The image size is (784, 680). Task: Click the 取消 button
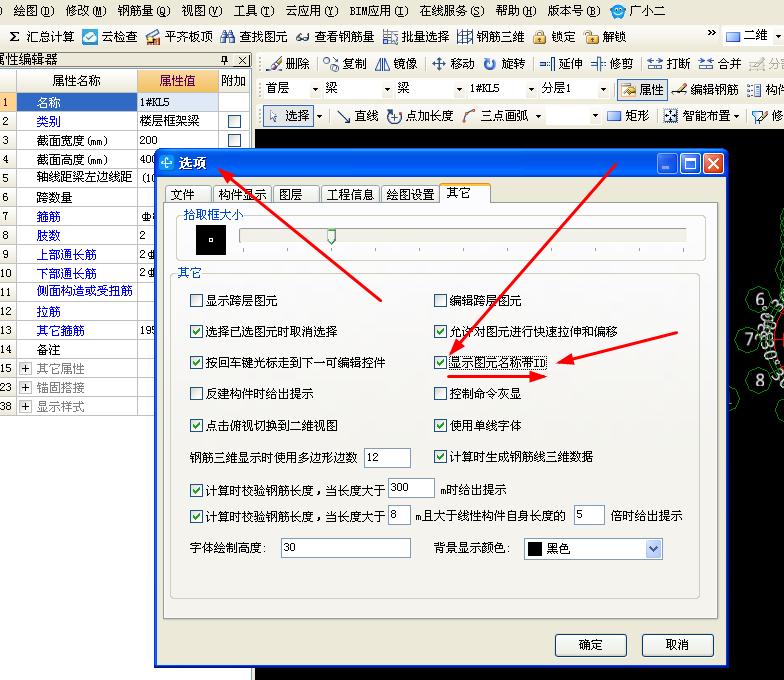coord(678,645)
